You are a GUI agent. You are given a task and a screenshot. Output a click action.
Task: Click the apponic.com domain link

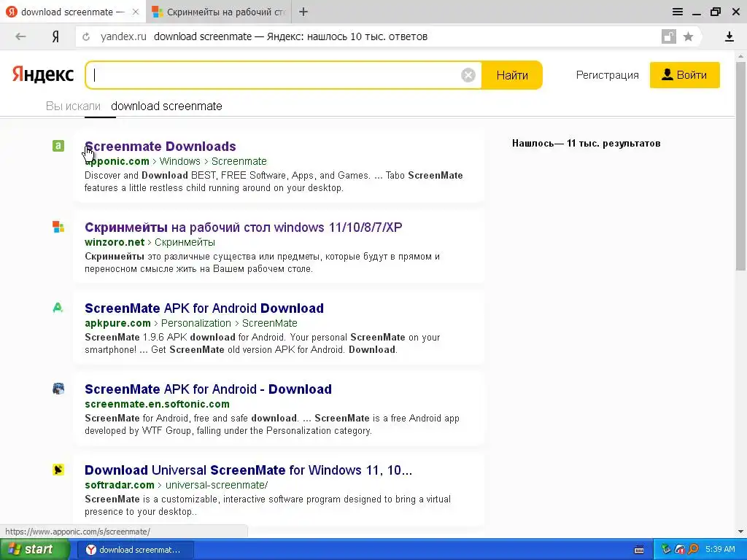[x=117, y=161]
